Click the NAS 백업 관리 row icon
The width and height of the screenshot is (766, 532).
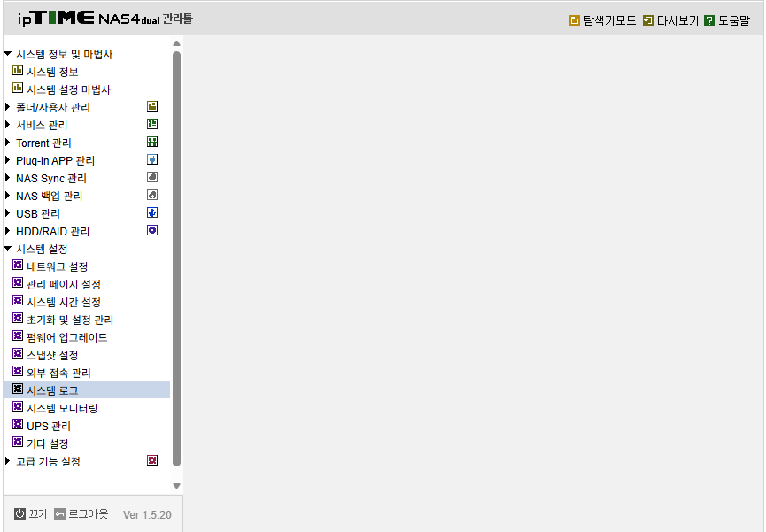(152, 195)
